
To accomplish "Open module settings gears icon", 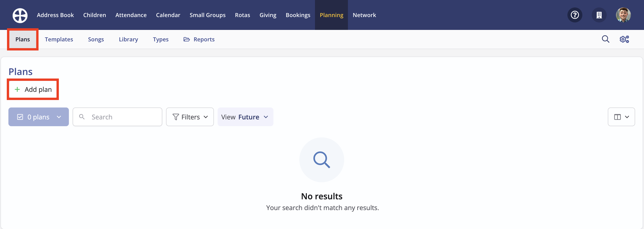I will (624, 39).
